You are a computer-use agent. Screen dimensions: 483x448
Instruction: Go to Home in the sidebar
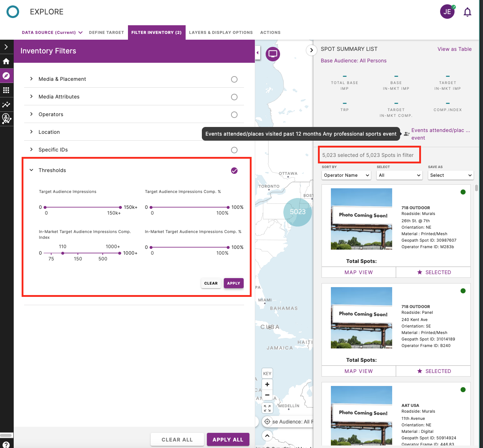click(6, 61)
